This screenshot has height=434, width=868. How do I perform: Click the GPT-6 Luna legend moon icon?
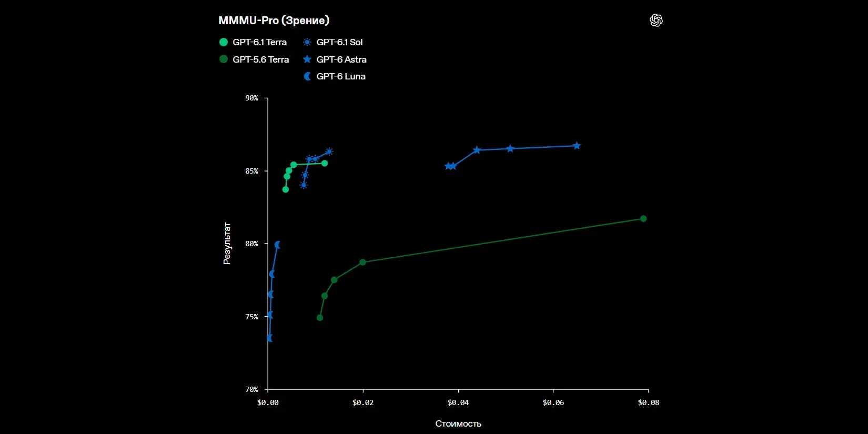click(307, 76)
